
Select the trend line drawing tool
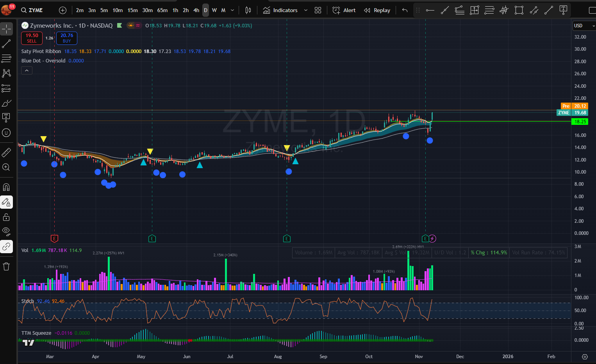pyautogui.click(x=7, y=44)
